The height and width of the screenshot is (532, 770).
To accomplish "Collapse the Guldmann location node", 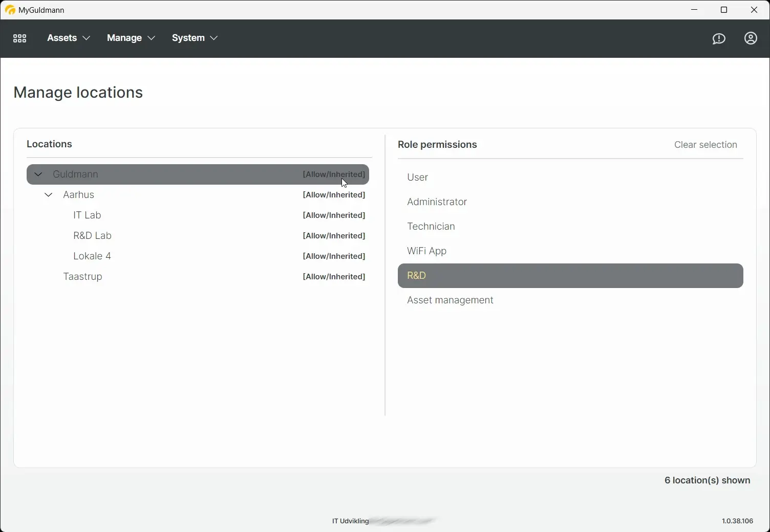I will [38, 174].
